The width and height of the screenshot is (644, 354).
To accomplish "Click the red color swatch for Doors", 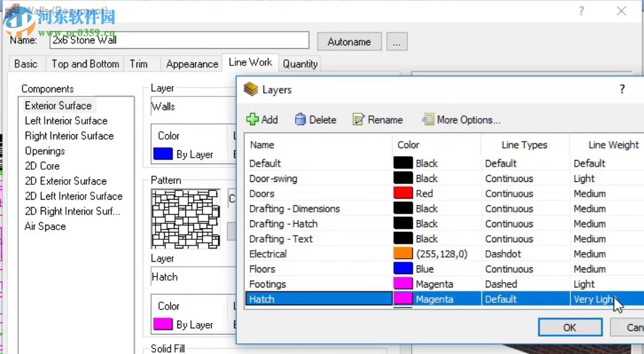I will pos(403,193).
